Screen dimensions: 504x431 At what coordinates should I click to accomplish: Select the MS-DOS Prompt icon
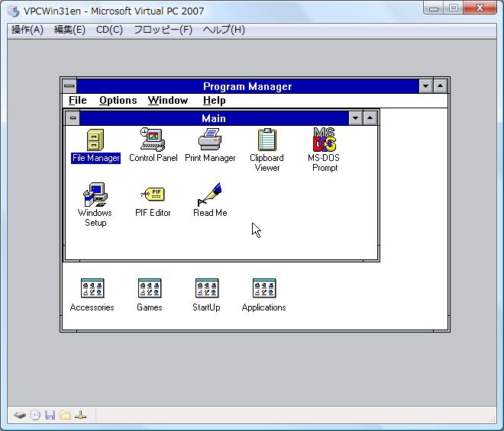pos(325,140)
